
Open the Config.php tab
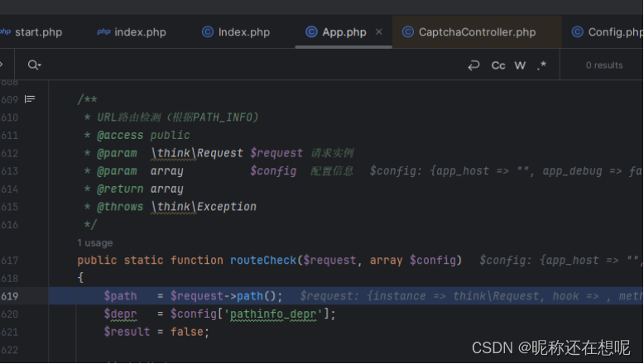click(607, 32)
